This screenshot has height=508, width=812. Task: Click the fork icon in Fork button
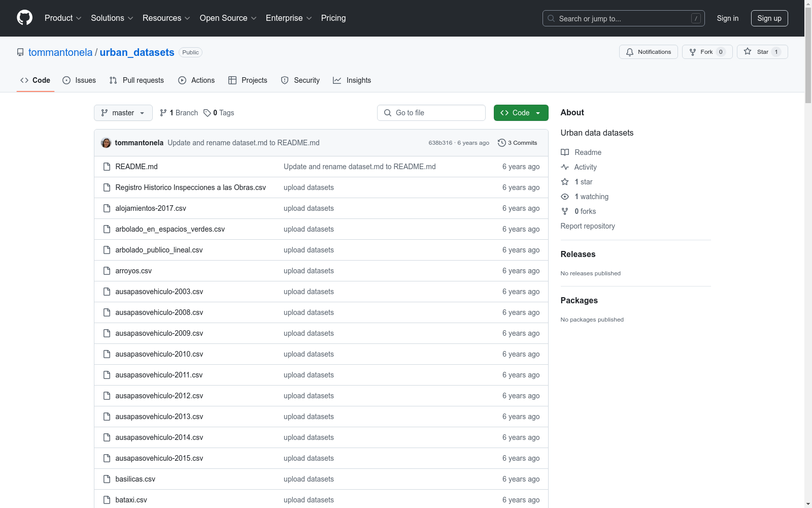(x=693, y=52)
